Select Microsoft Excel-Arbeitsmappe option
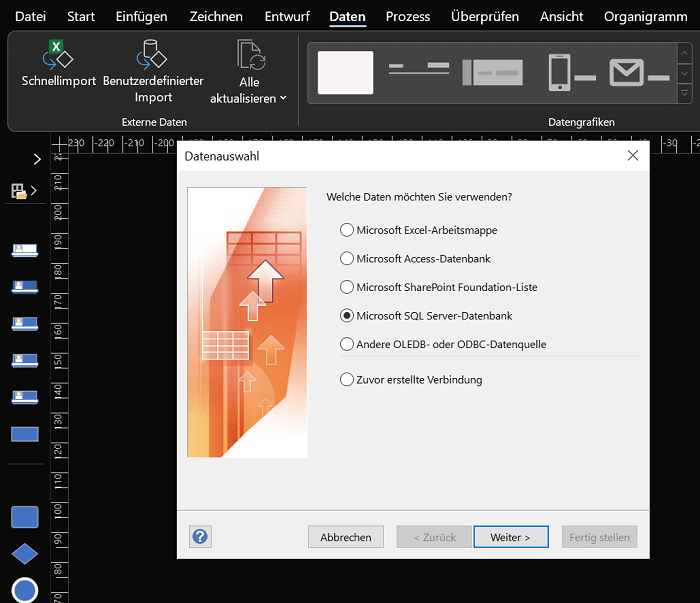 [x=418, y=230]
